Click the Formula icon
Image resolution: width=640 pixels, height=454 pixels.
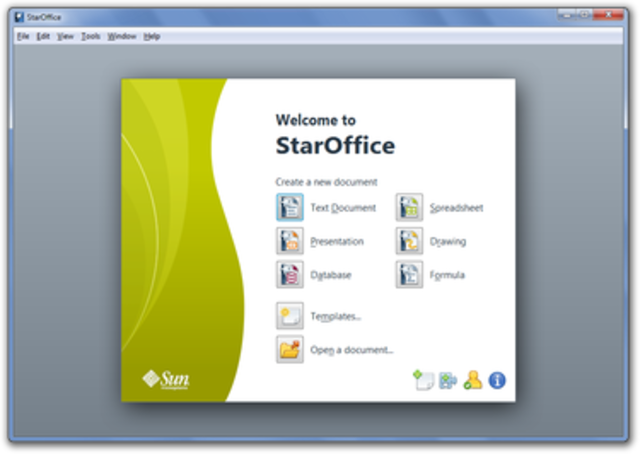point(409,274)
